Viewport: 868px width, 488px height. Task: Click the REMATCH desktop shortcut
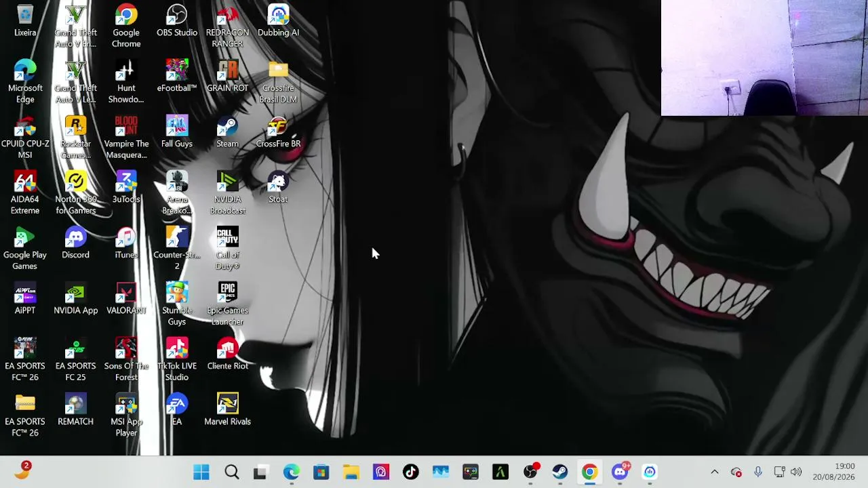tap(75, 410)
